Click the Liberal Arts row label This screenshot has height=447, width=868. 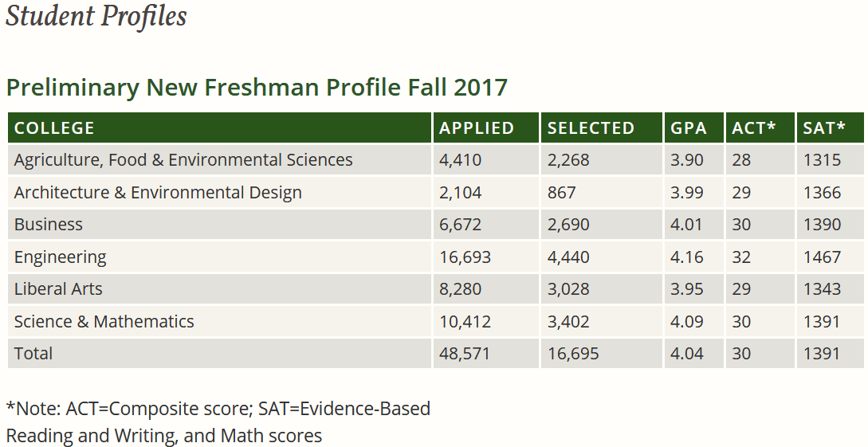[x=58, y=289]
